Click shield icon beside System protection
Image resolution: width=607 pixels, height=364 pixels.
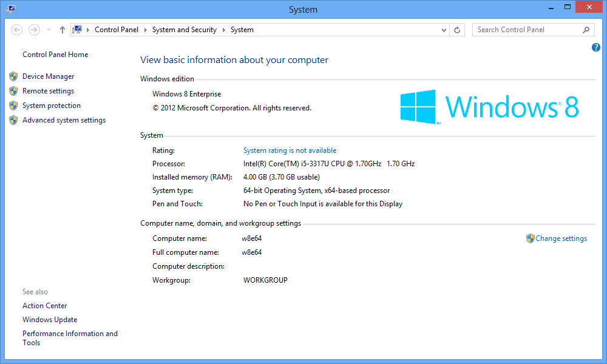pyautogui.click(x=13, y=106)
